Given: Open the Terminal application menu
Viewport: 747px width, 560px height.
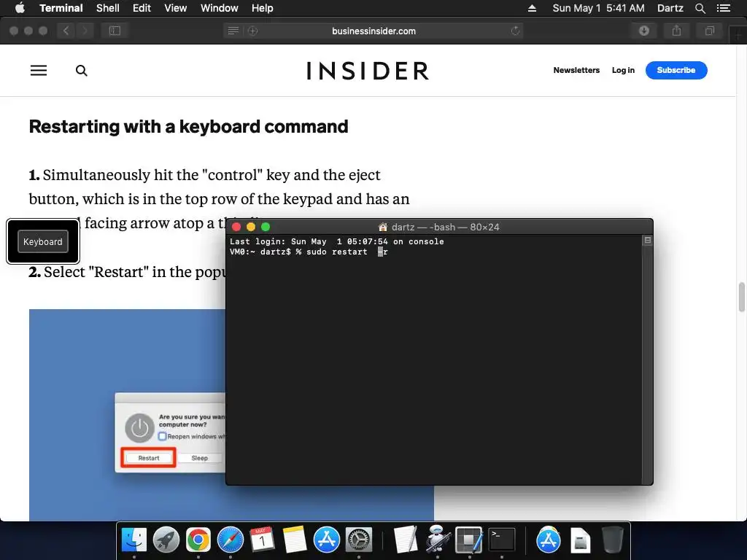Looking at the screenshot, I should pyautogui.click(x=61, y=8).
